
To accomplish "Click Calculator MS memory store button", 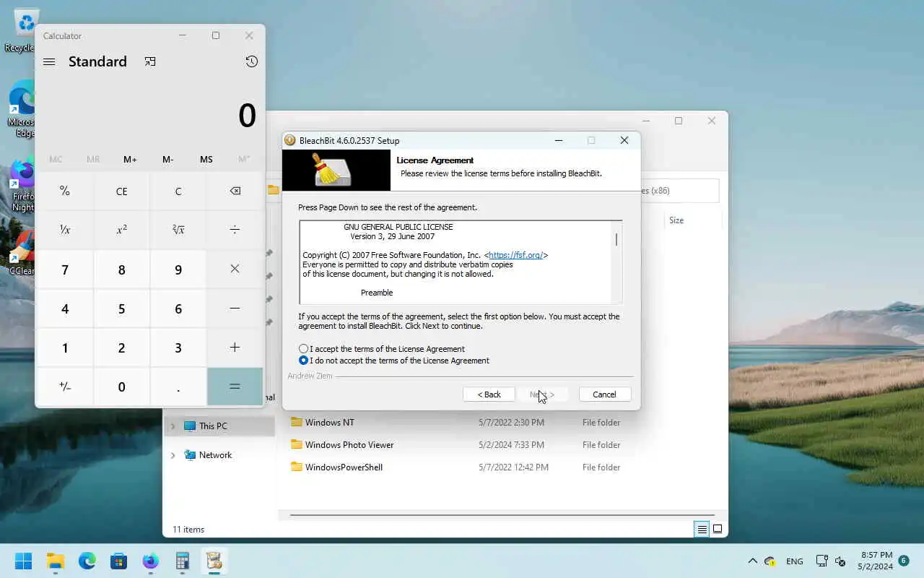I will [x=206, y=159].
